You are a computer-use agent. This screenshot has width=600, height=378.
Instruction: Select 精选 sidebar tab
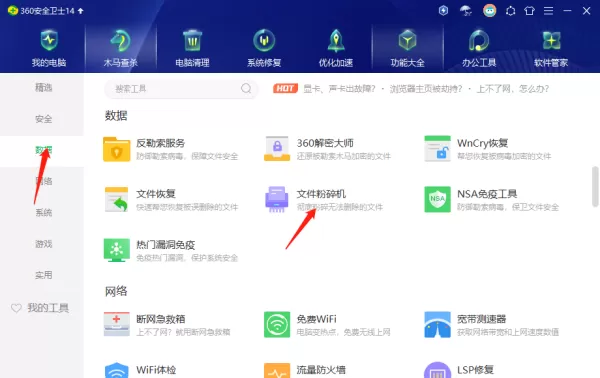[44, 88]
